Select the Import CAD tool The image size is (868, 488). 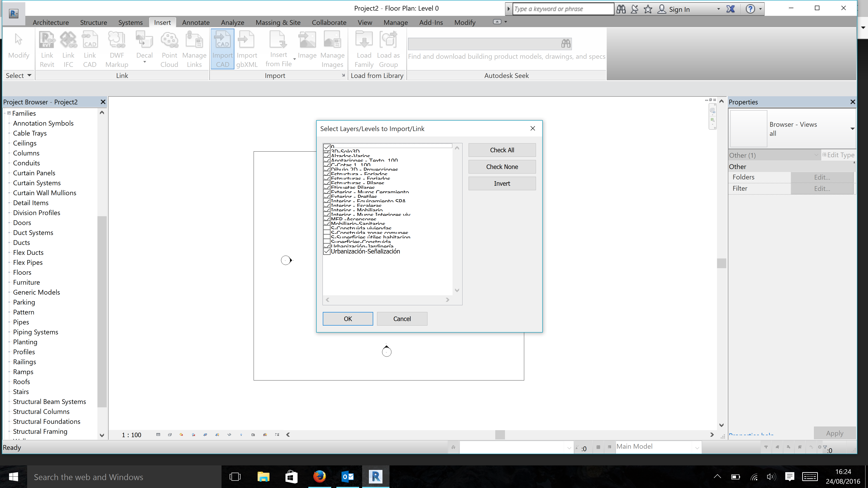222,49
